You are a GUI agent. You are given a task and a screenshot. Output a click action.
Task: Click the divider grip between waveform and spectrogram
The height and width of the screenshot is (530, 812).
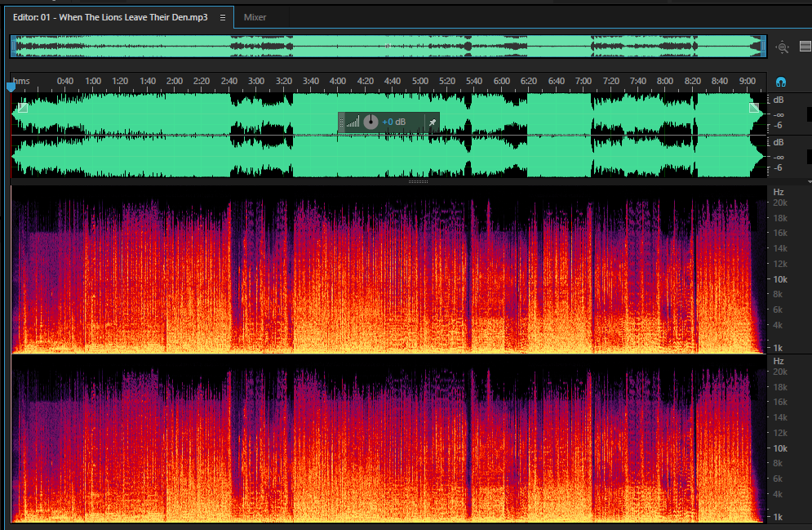(418, 182)
